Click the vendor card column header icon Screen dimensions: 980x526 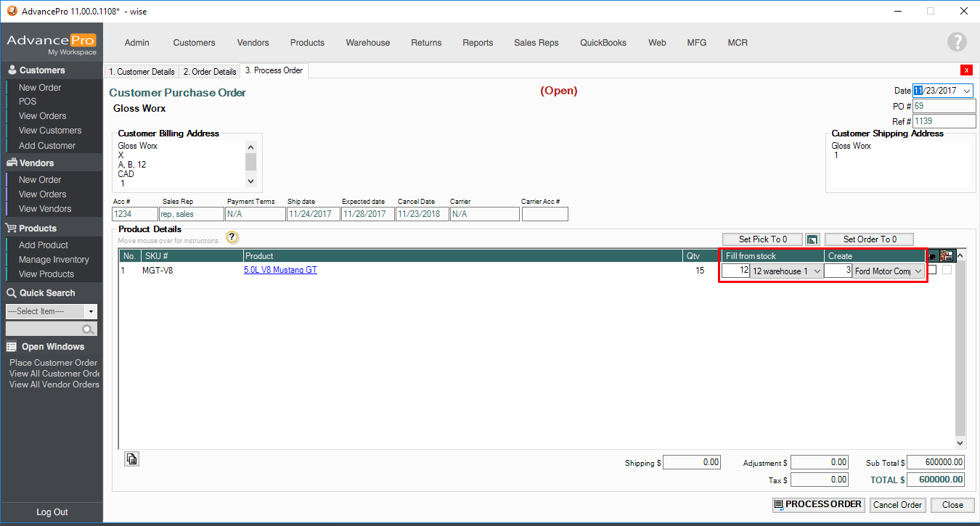[x=946, y=256]
